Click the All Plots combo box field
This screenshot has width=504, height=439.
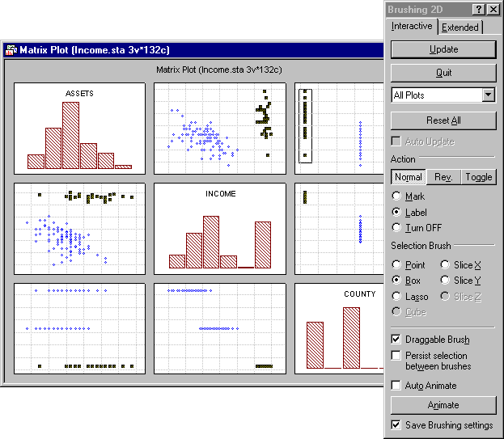[443, 95]
